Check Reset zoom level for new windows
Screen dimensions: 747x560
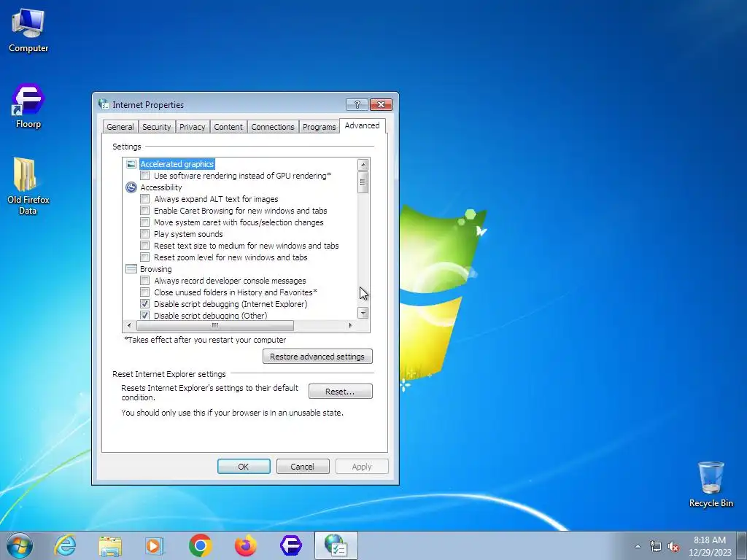tap(145, 257)
